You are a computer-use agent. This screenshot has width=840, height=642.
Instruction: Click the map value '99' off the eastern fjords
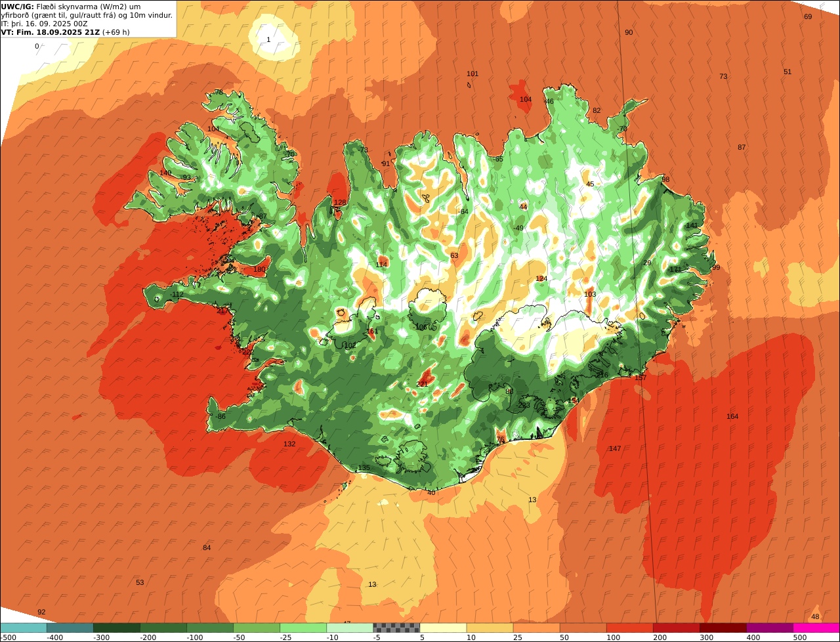coord(716,268)
